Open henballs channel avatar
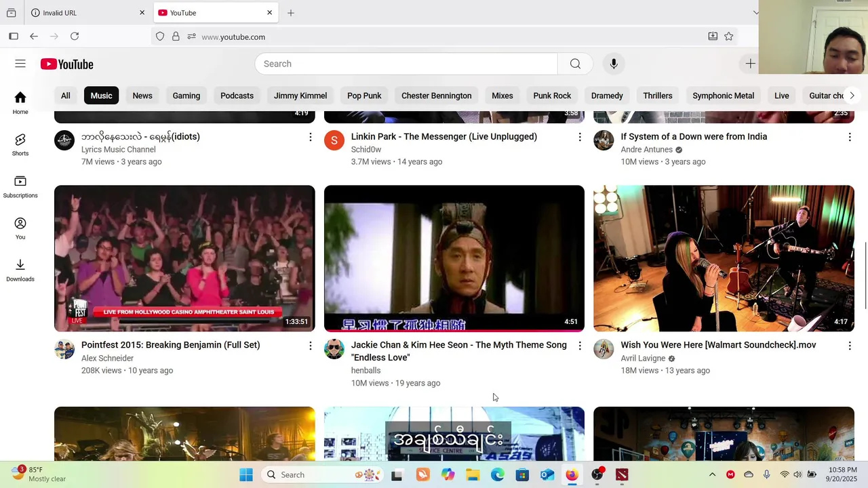The width and height of the screenshot is (868, 488). pos(334,349)
